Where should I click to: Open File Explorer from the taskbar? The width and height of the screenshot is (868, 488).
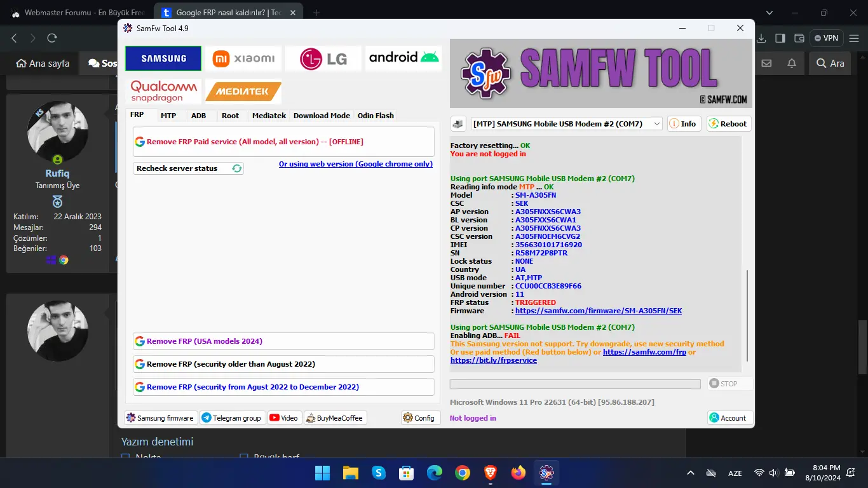(x=351, y=473)
